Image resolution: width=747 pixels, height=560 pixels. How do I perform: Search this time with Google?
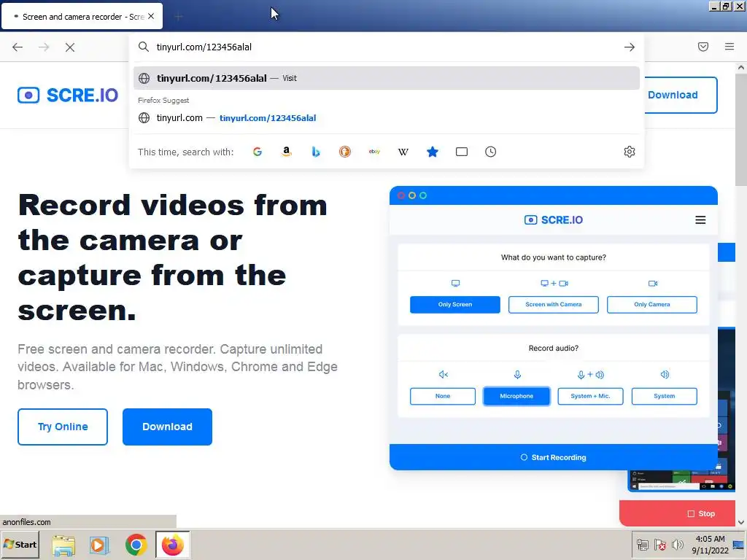[x=258, y=152]
